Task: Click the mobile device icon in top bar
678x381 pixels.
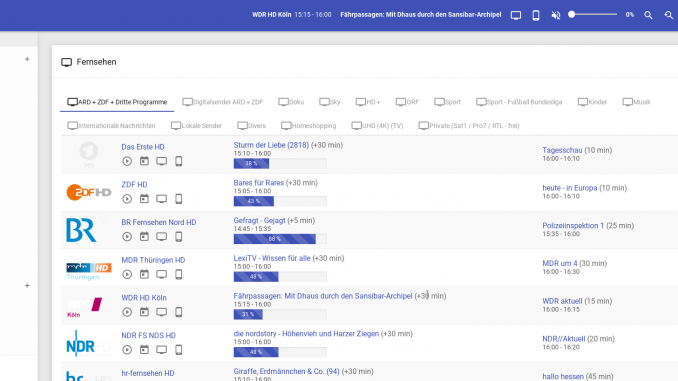Action: point(535,15)
